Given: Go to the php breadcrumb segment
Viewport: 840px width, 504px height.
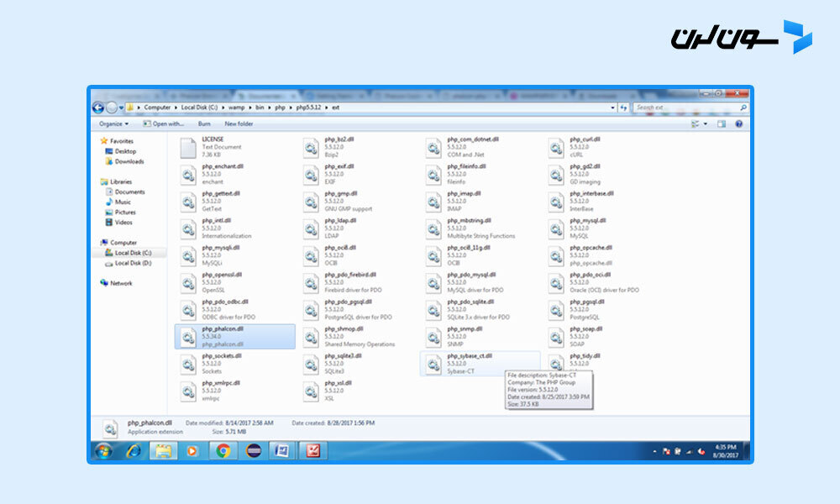Looking at the screenshot, I should coord(281,108).
